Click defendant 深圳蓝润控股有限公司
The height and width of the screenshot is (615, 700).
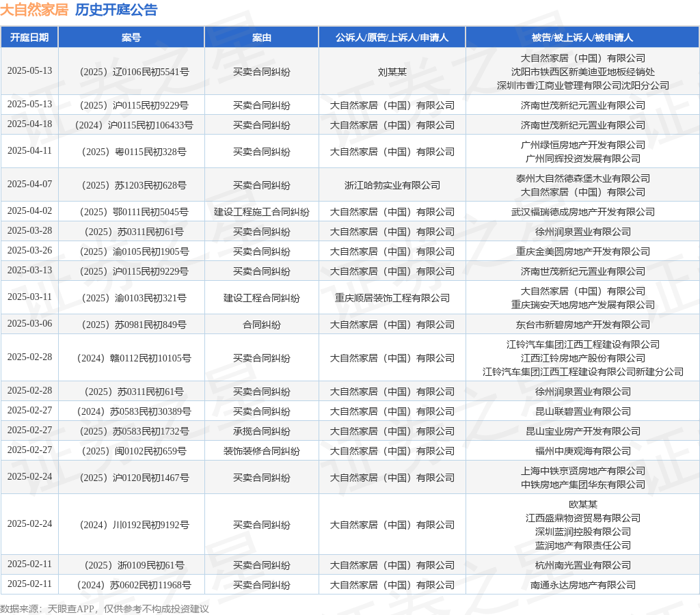click(x=582, y=532)
